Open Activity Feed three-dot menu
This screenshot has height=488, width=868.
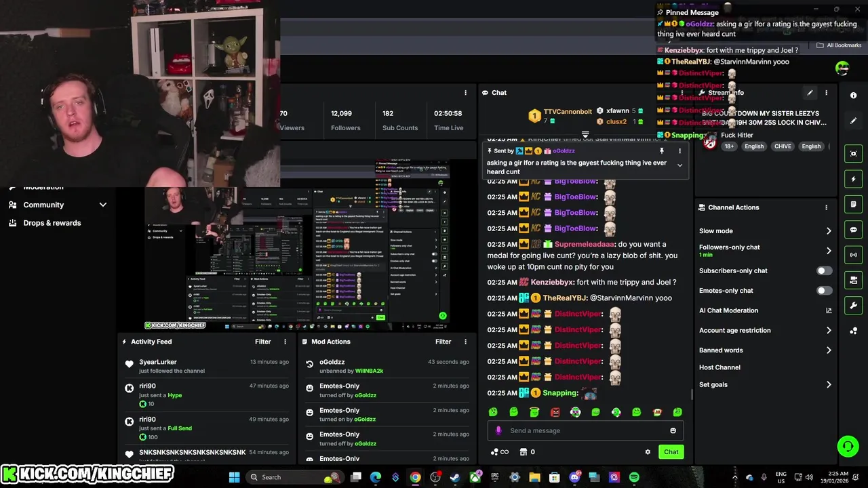point(285,342)
